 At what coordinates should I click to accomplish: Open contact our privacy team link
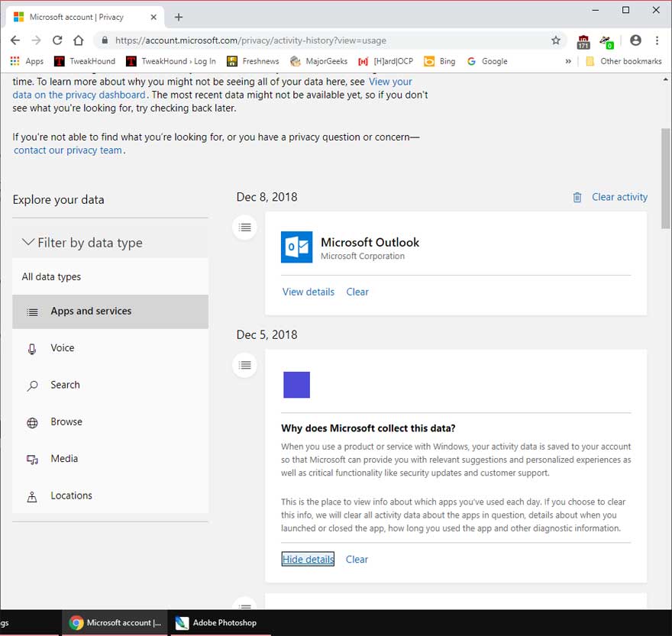tap(68, 150)
